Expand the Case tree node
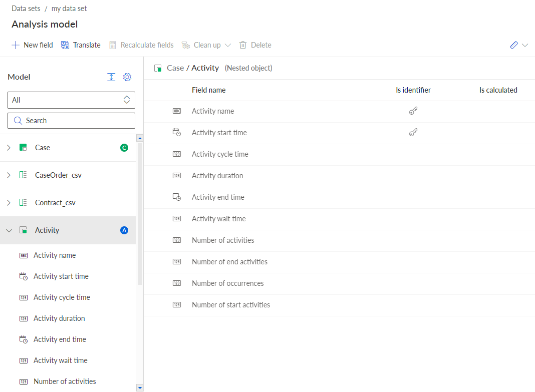Screen dimensions: 535x392 coord(9,148)
